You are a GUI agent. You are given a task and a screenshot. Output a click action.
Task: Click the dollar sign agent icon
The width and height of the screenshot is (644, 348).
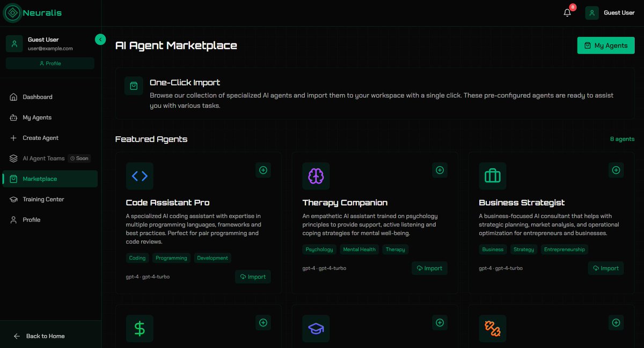[140, 328]
